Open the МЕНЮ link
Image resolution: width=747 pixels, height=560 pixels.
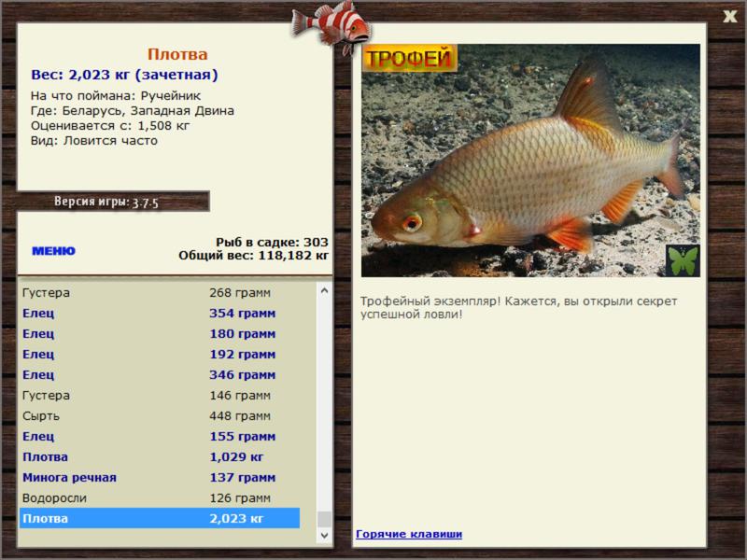click(53, 251)
